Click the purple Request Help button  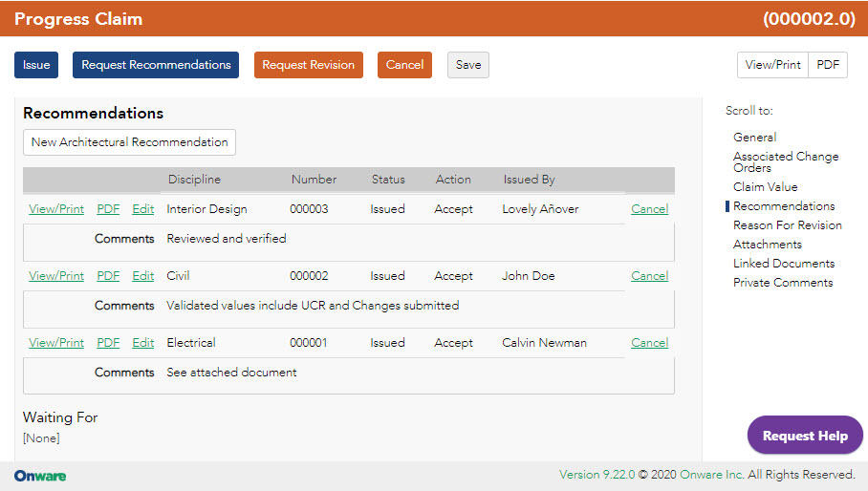(x=805, y=436)
